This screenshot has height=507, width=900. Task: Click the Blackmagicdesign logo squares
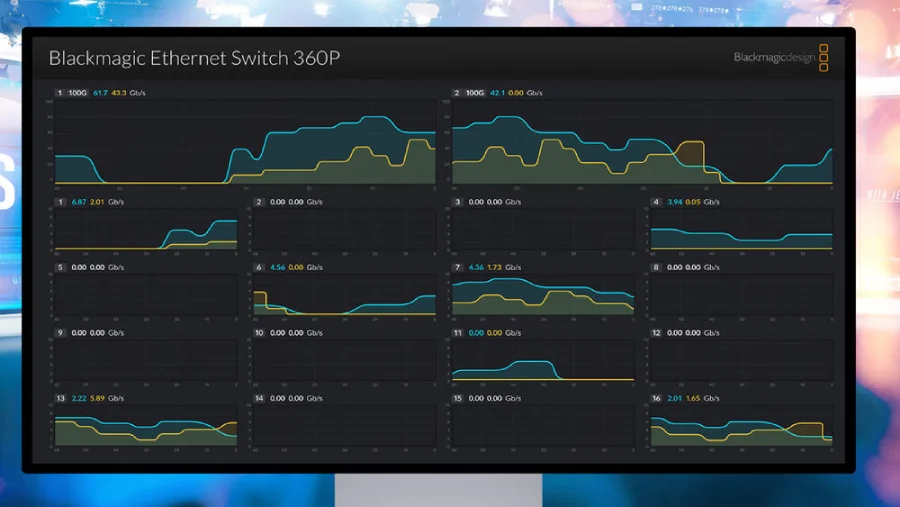pos(823,58)
